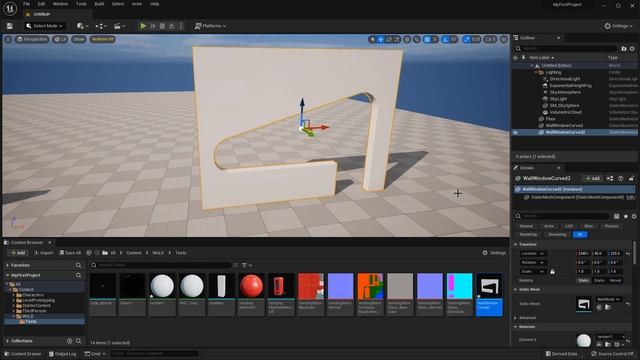Screen dimensions: 640x360
Task: Toggle the Outliner visibility column header eye
Action: [x=516, y=58]
